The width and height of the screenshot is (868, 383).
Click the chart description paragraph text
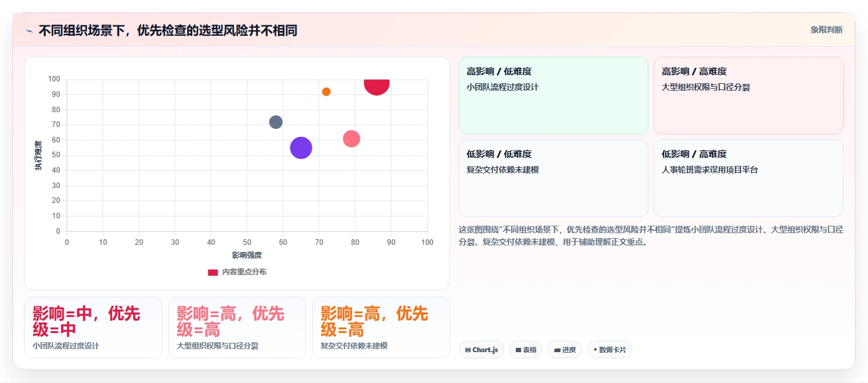point(650,236)
